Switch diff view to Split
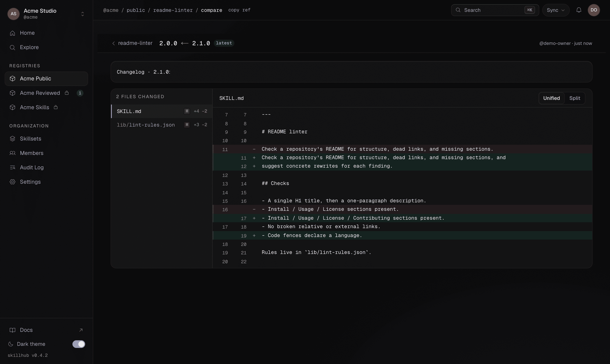The width and height of the screenshot is (610, 364). (574, 98)
